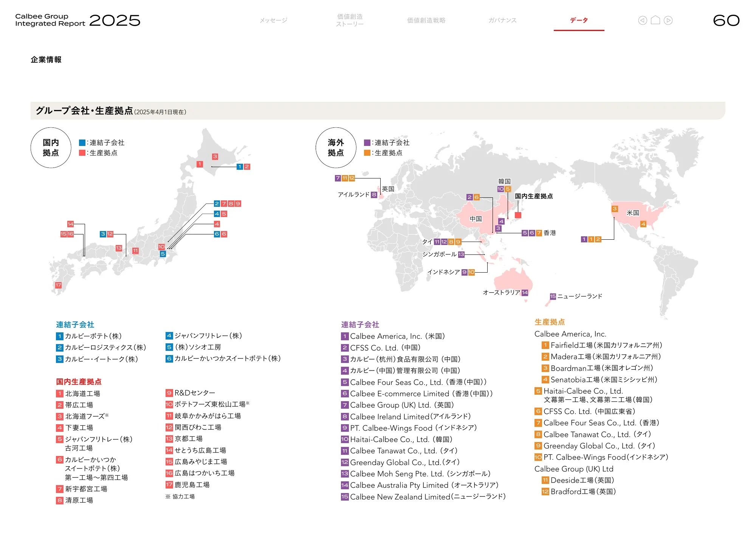The width and height of the screenshot is (756, 535).
Task: Select 新宇都宮工場 list entry
Action: [x=82, y=489]
